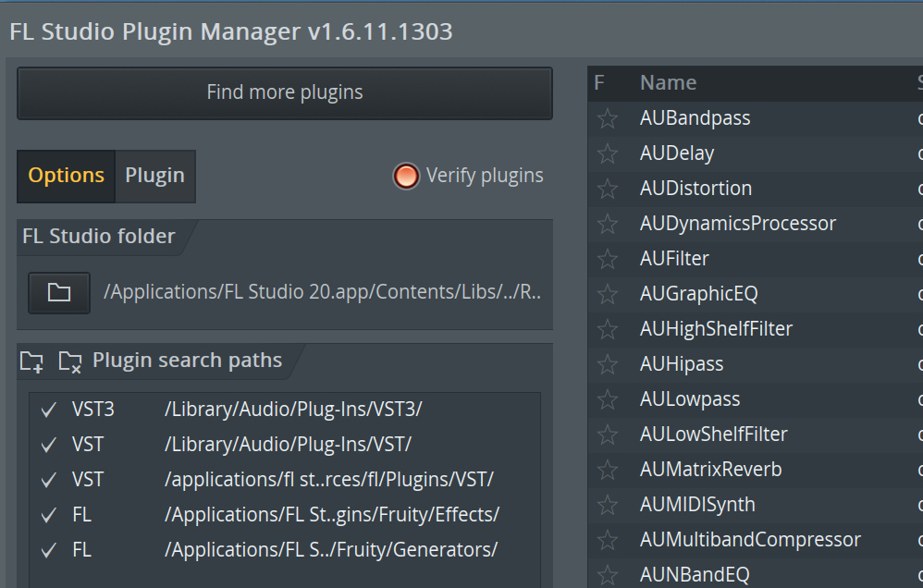The height and width of the screenshot is (588, 923).
Task: Select the /Applications/FL S../Fruity/Generators/ path text
Action: [331, 550]
